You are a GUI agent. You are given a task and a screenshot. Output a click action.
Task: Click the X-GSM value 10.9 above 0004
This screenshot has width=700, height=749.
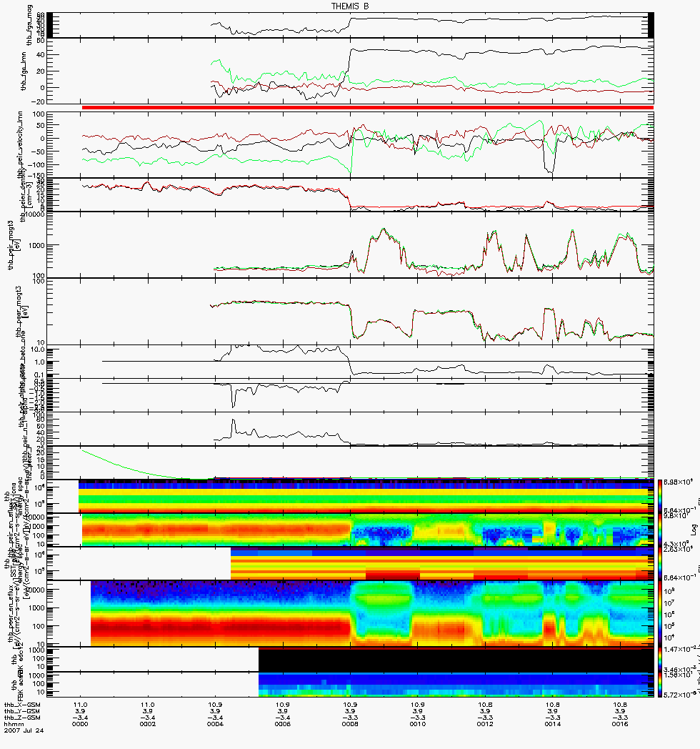tap(215, 705)
